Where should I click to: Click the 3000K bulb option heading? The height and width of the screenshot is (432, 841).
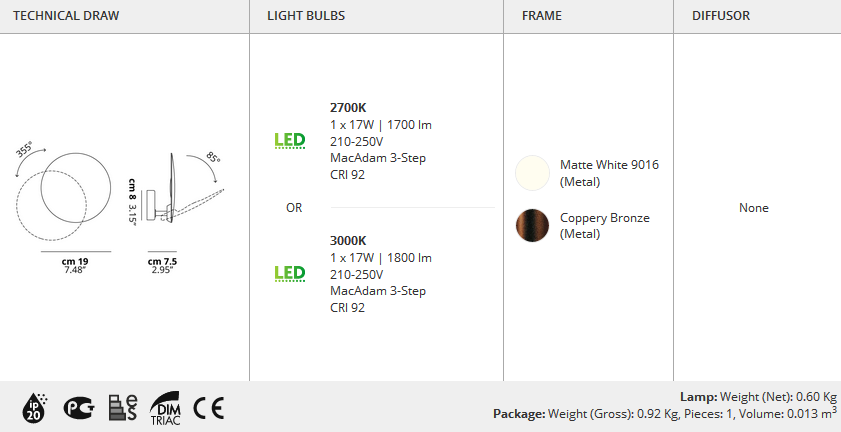point(348,240)
